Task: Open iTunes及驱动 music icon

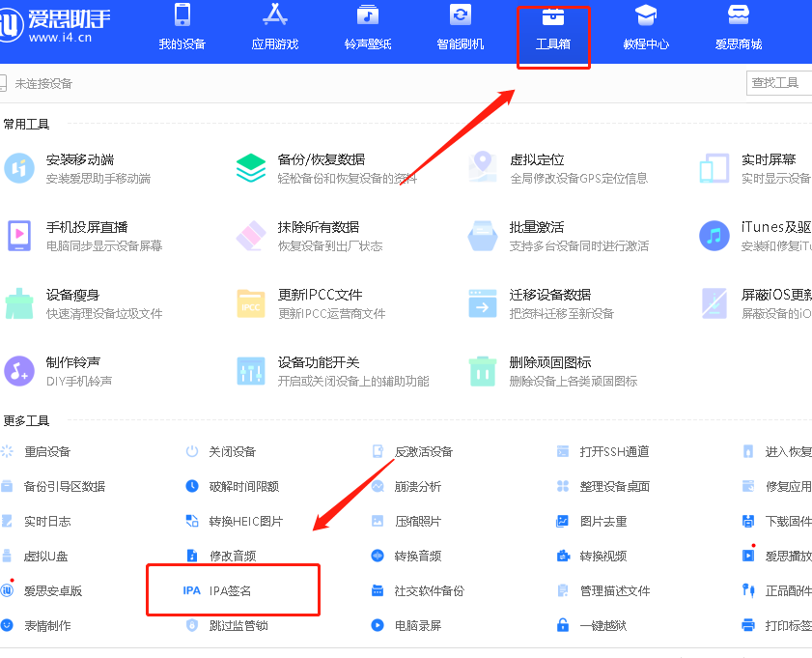Action: (x=714, y=236)
